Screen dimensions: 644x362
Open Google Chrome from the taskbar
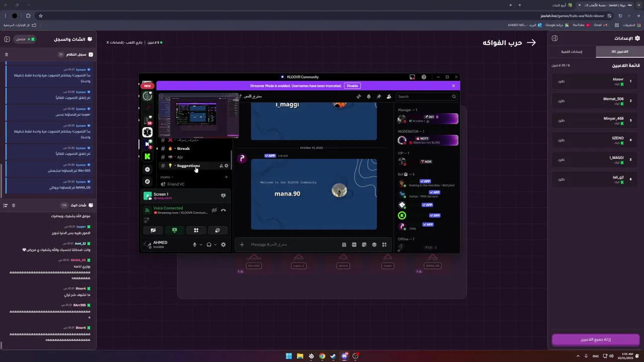pos(322,356)
